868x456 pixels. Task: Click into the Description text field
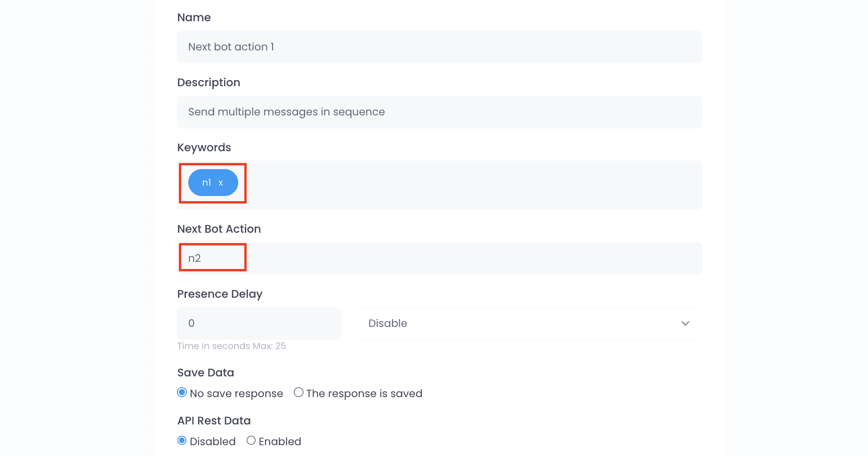[x=439, y=112]
